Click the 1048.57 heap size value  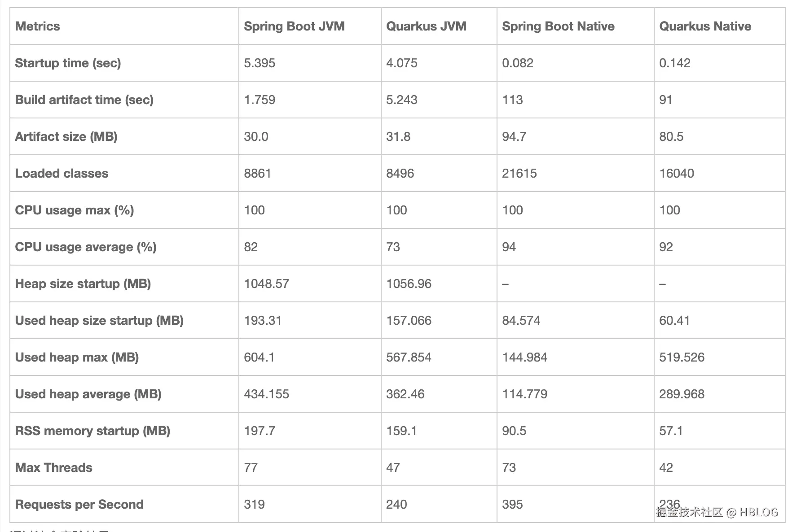(x=266, y=284)
